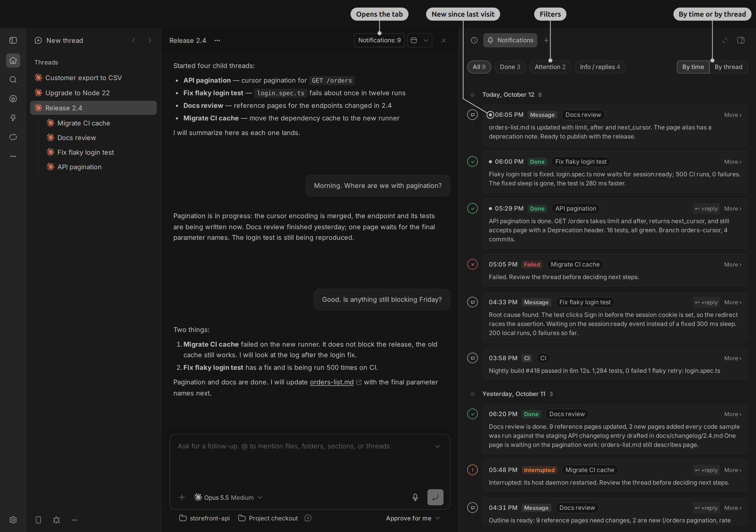Switch sorting to By thread
This screenshot has width=756, height=532.
tap(728, 67)
